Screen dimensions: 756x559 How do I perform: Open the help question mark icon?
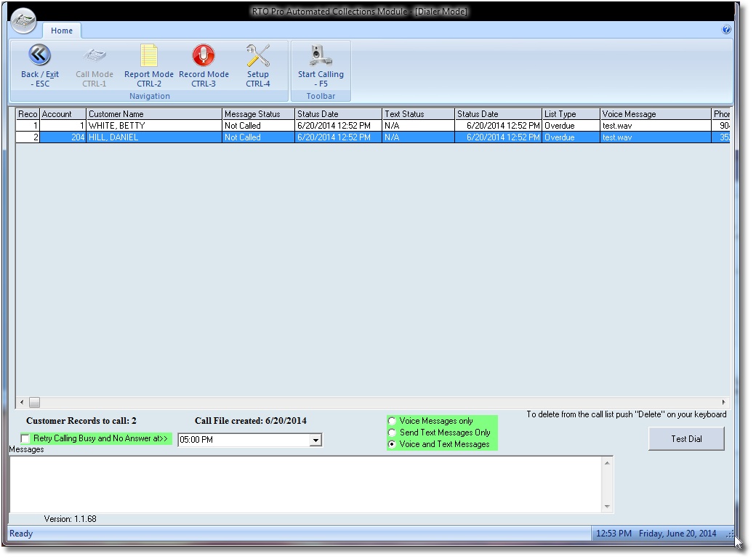click(725, 31)
